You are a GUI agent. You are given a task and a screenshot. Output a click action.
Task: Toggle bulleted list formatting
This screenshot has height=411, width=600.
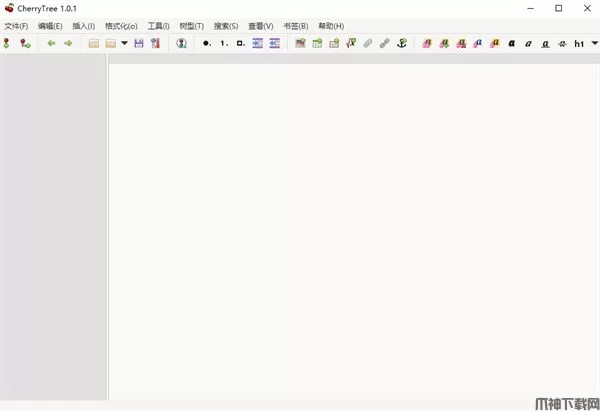[207, 43]
